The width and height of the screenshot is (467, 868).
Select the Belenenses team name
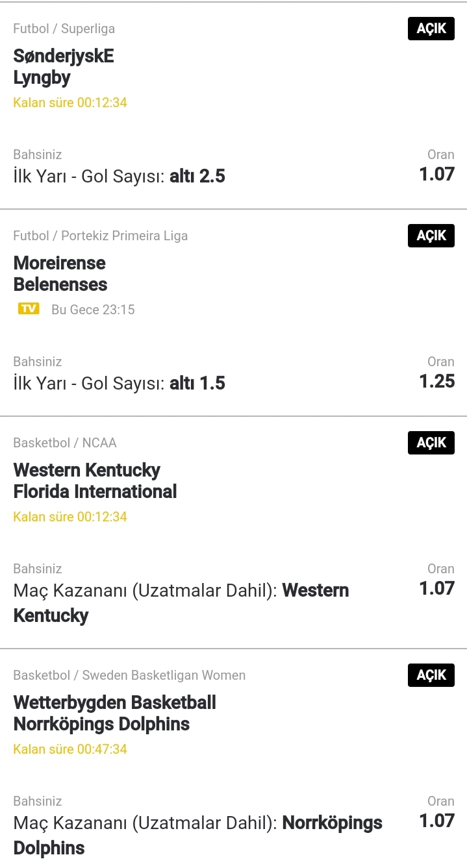[60, 284]
